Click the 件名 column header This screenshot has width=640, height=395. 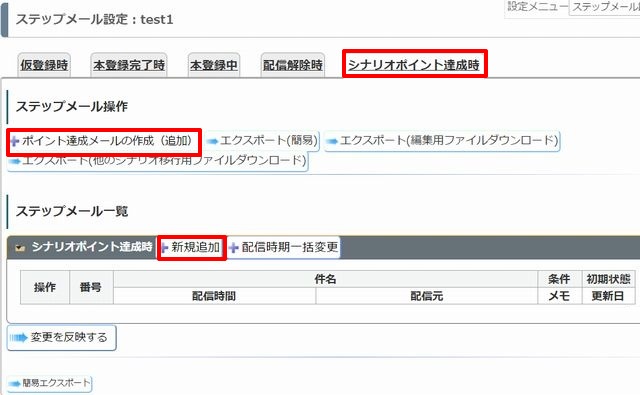325,279
